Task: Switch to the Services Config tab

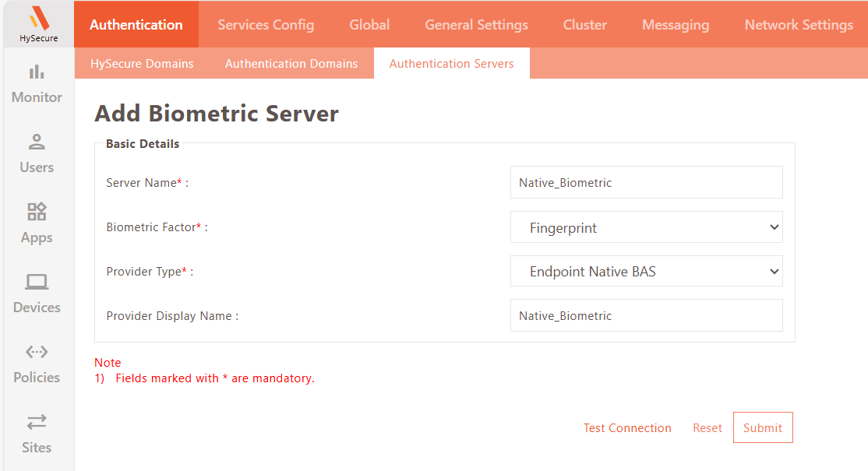Action: point(266,25)
